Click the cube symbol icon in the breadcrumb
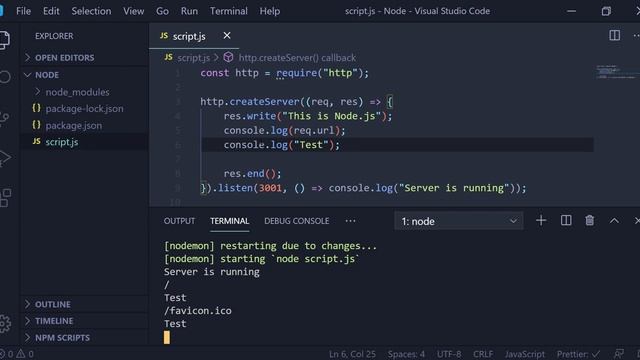Screen dimensions: 640x360 tap(228, 57)
